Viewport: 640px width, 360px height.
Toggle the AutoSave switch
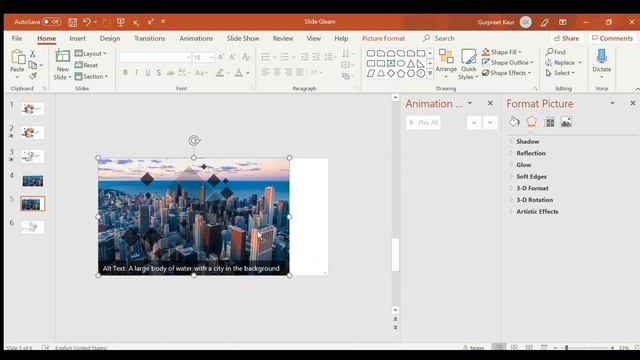click(x=51, y=22)
